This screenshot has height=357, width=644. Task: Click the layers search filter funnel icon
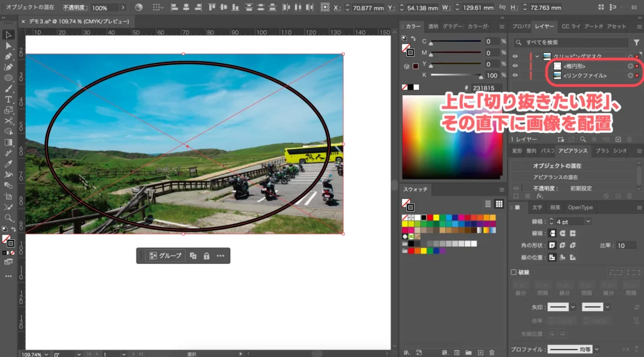pos(636,42)
